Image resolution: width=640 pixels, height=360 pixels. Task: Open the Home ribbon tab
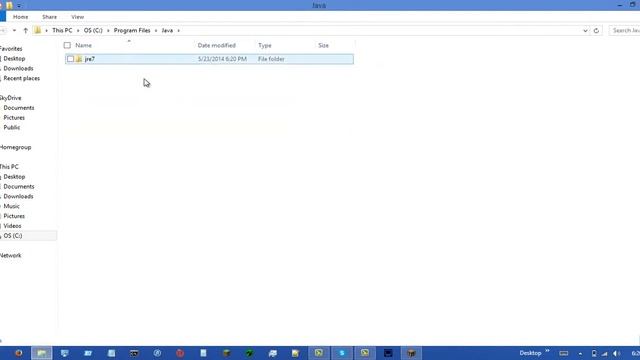(20, 17)
